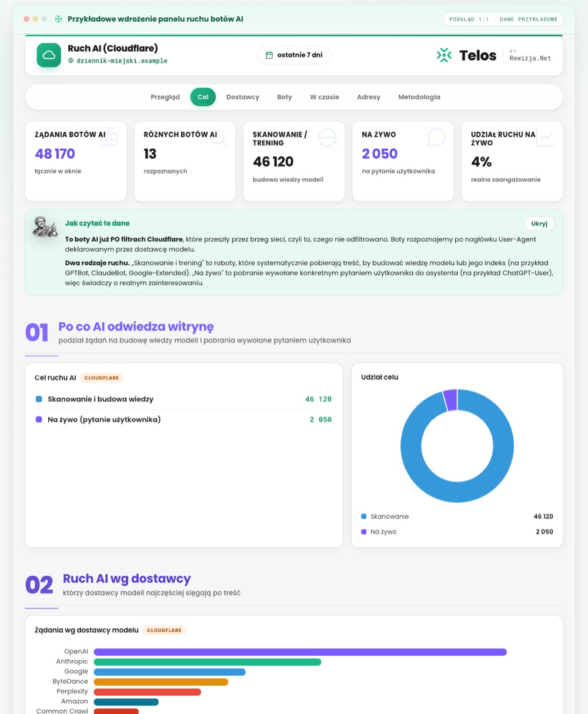Select the W czasie tab
588x714 pixels.
[x=325, y=97]
